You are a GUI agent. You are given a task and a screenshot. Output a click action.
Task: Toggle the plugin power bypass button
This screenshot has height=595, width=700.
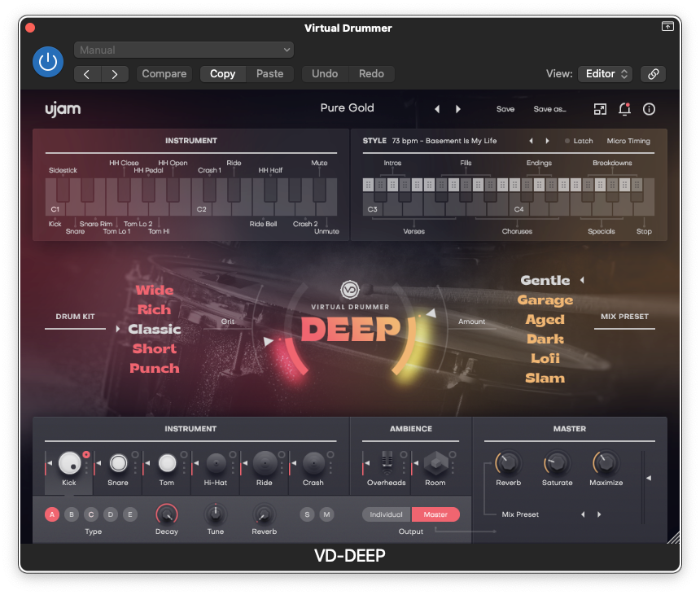(48, 62)
